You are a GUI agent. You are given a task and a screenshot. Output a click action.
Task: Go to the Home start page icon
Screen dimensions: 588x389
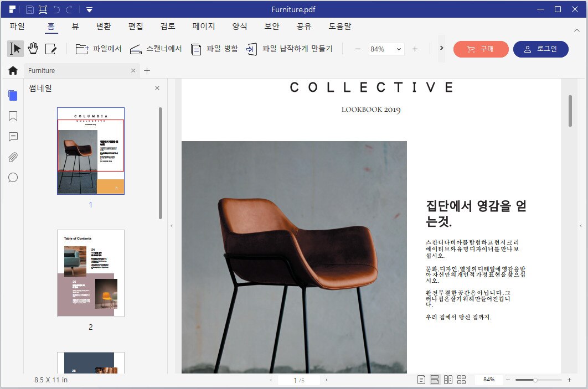13,70
